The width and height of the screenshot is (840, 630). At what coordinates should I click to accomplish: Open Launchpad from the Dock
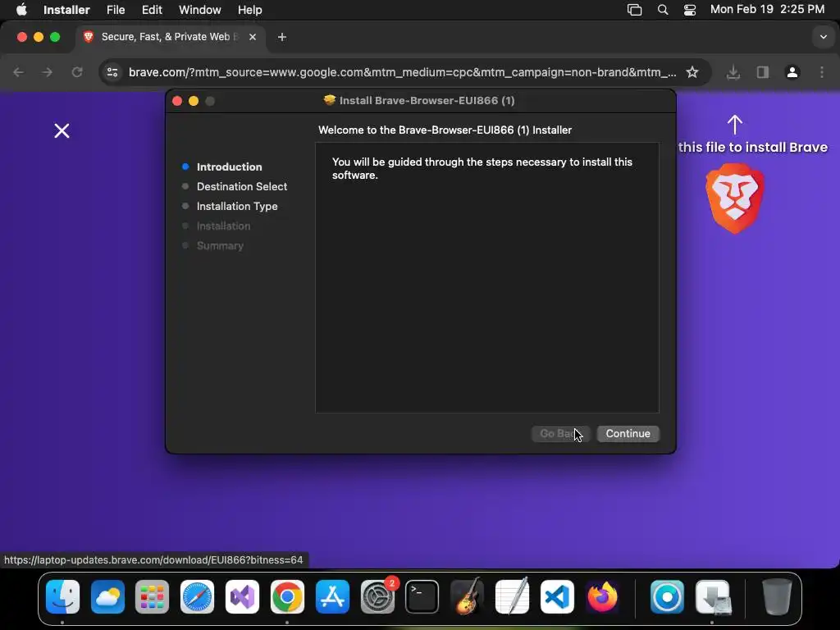point(152,597)
